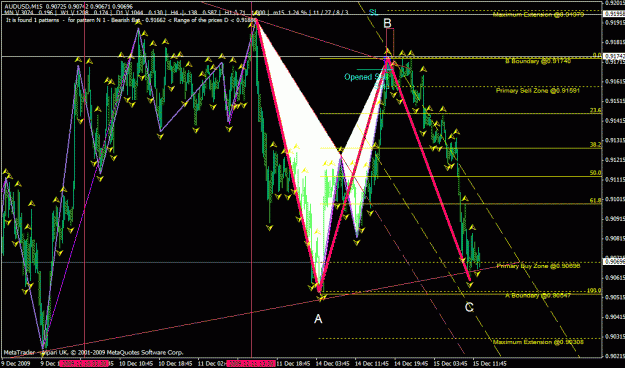The width and height of the screenshot is (625, 368).
Task: Click the small red rectangle beside point B
Action: [x=390, y=42]
